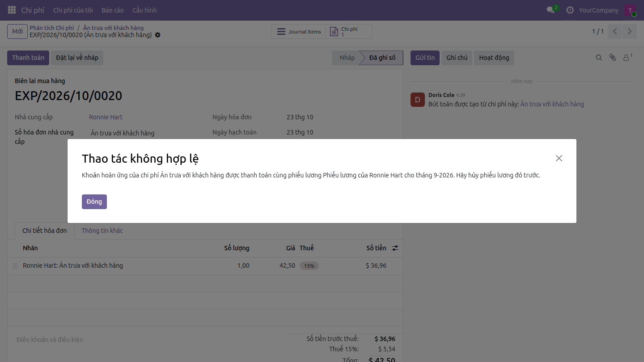Open the expense link in chatter message

552,104
